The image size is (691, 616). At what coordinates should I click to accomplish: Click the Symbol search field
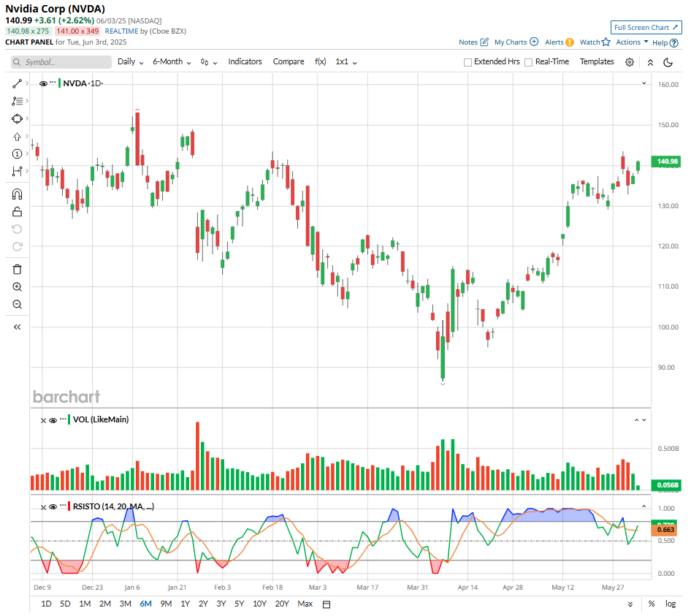coord(61,62)
